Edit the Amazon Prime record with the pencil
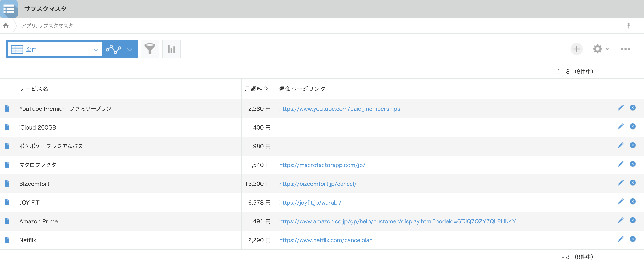This screenshot has width=644, height=264. pos(620,220)
